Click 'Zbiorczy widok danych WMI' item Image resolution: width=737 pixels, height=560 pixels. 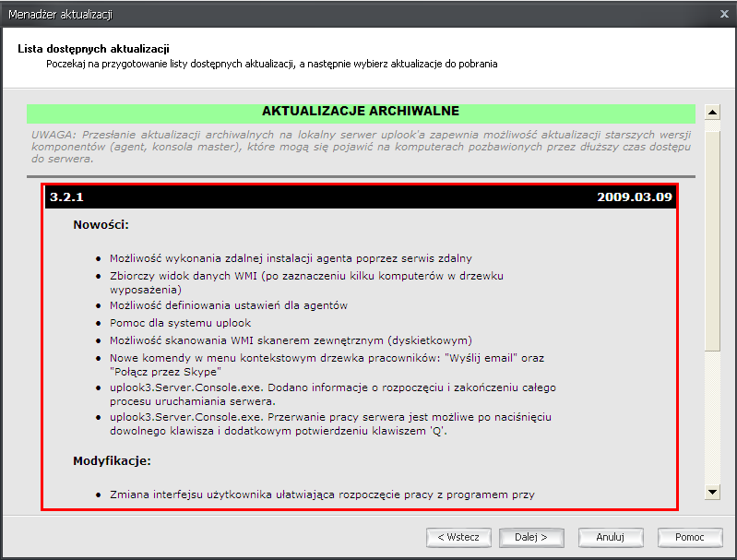pyautogui.click(x=306, y=282)
